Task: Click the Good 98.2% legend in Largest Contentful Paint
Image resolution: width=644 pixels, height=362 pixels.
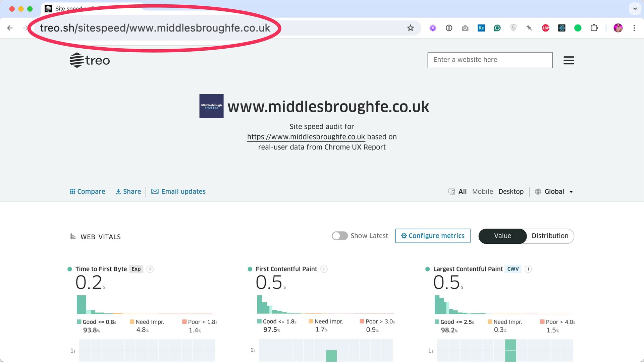Action: pos(454,326)
